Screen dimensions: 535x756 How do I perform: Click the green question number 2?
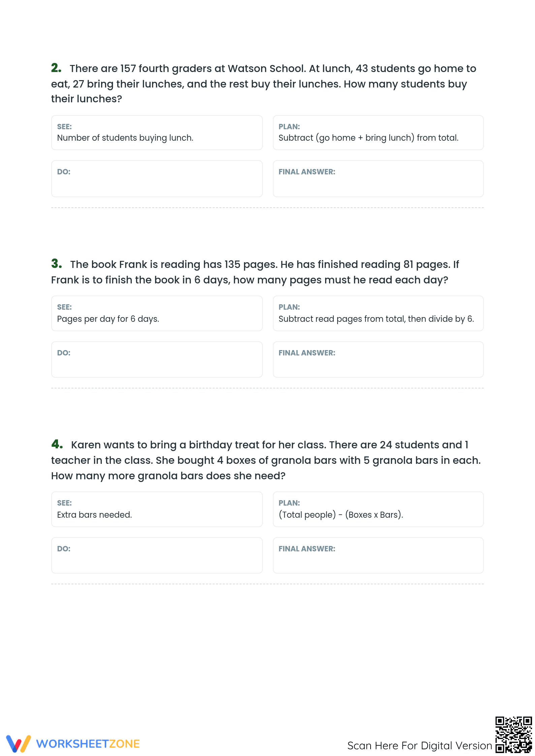click(x=56, y=68)
